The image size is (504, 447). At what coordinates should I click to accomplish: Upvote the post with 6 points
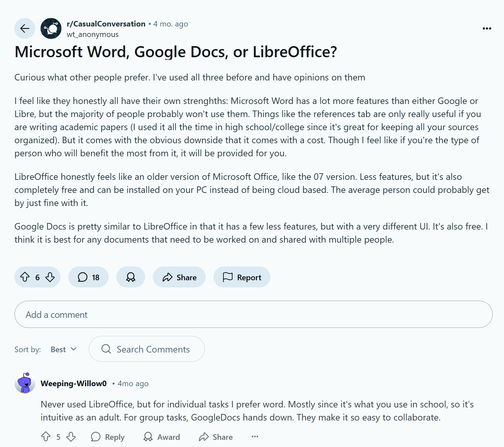[x=25, y=277]
